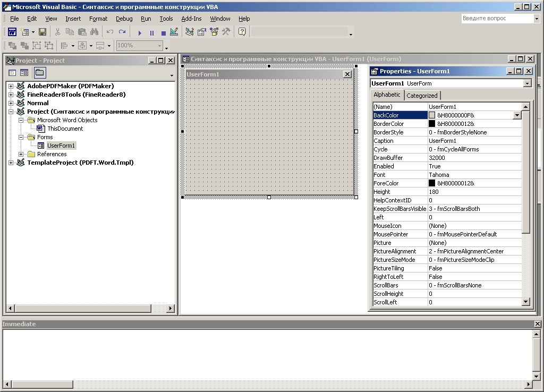Collapse the Forms folder
Screen dimensions: 544x392
21,137
